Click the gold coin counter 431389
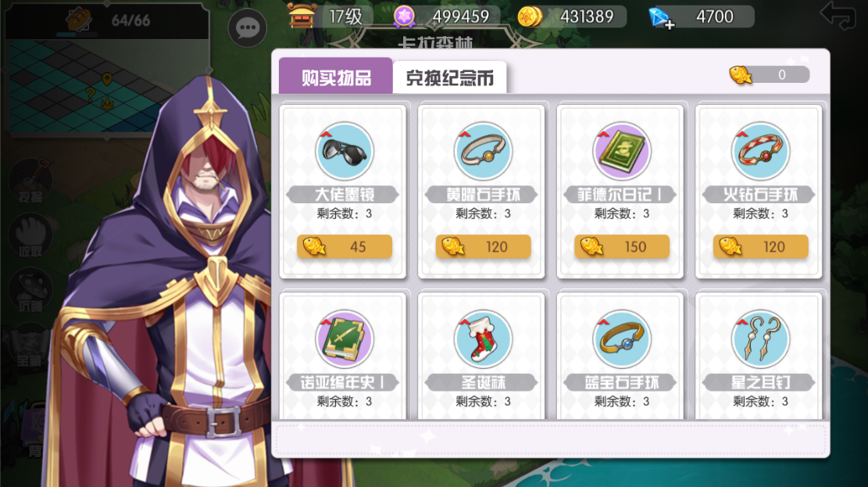This screenshot has width=868, height=487. click(572, 16)
